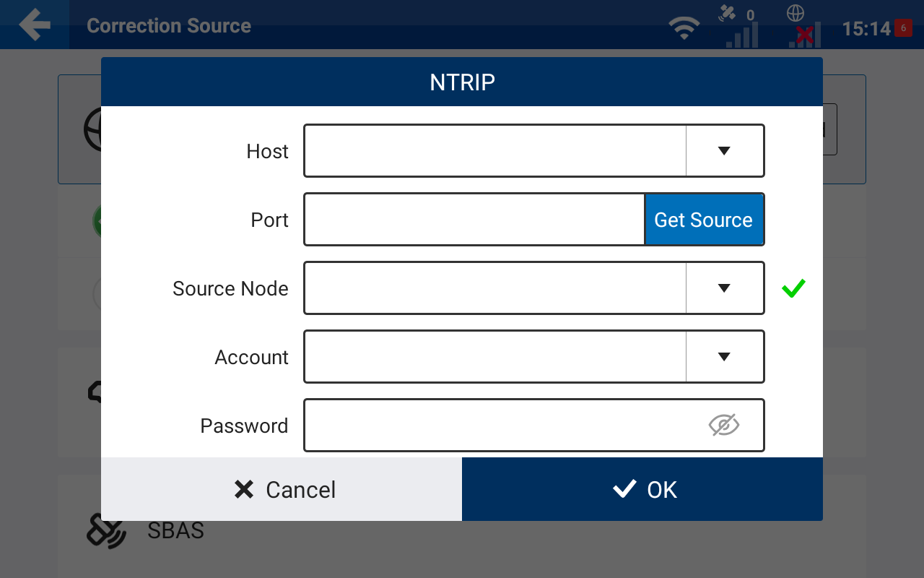Cancel the NTRIP dialog
The height and width of the screenshot is (578, 924).
point(282,489)
